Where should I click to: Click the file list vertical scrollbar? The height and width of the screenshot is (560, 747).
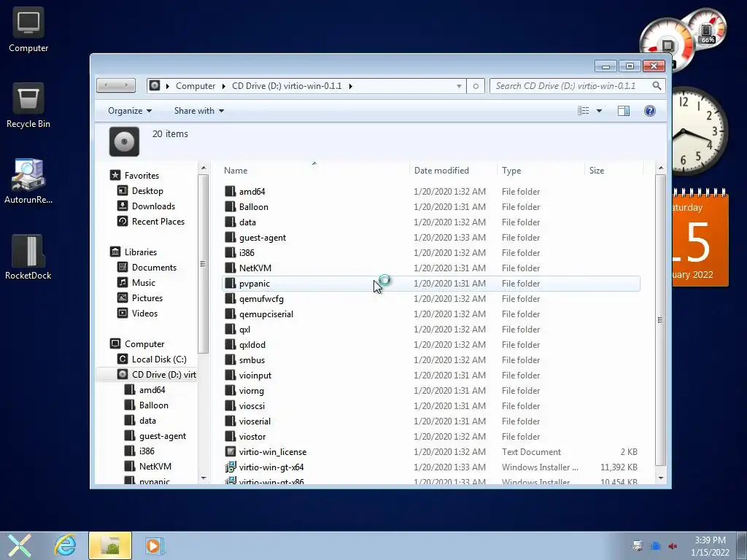[660, 320]
